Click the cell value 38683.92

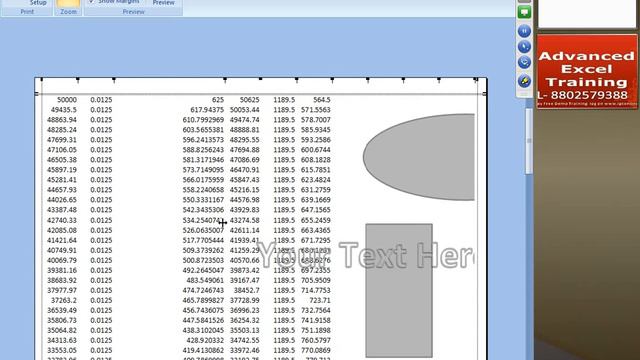click(62, 280)
